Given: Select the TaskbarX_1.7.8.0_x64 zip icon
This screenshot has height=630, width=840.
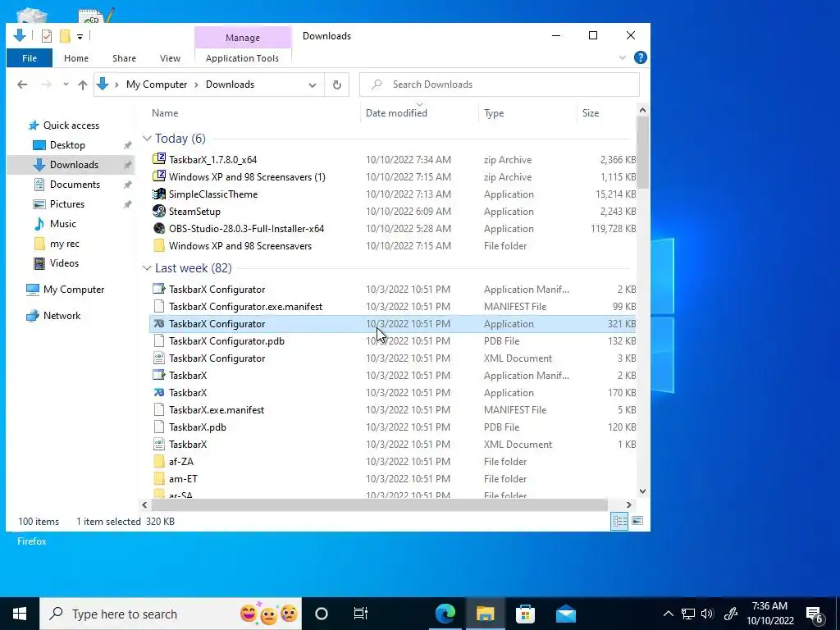Looking at the screenshot, I should 159,159.
